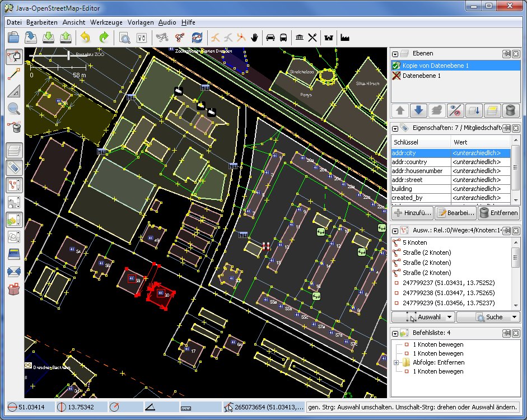Select the Zoom magnifier tool in the sidebar
The height and width of the screenshot is (420, 527).
coord(14,109)
